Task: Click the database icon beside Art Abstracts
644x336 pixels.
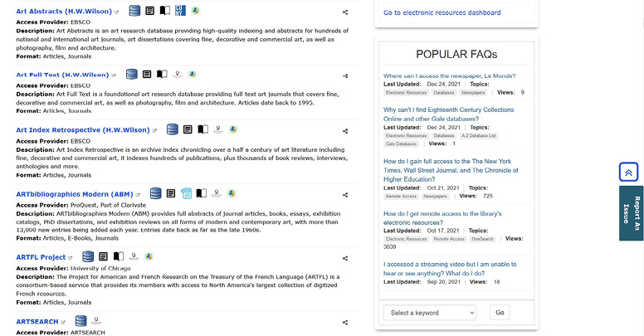Action: pos(133,11)
